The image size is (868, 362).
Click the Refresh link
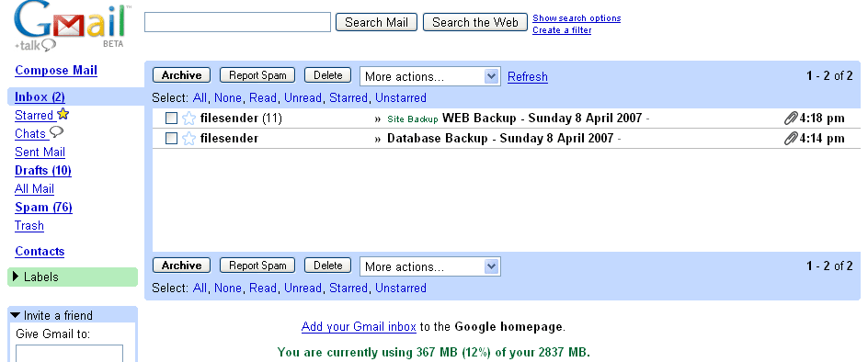tap(528, 77)
